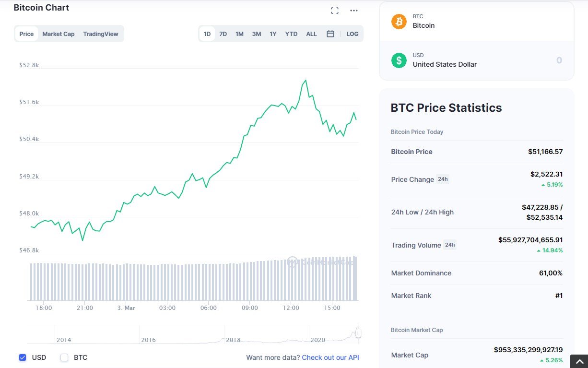The image size is (588, 368).
Task: Select the 1D time range
Action: 207,34
